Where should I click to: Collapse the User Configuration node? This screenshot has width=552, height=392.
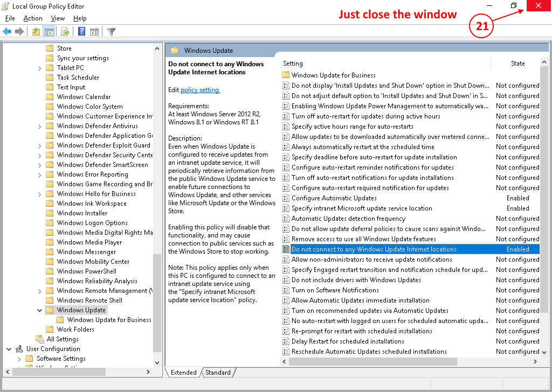click(x=9, y=349)
